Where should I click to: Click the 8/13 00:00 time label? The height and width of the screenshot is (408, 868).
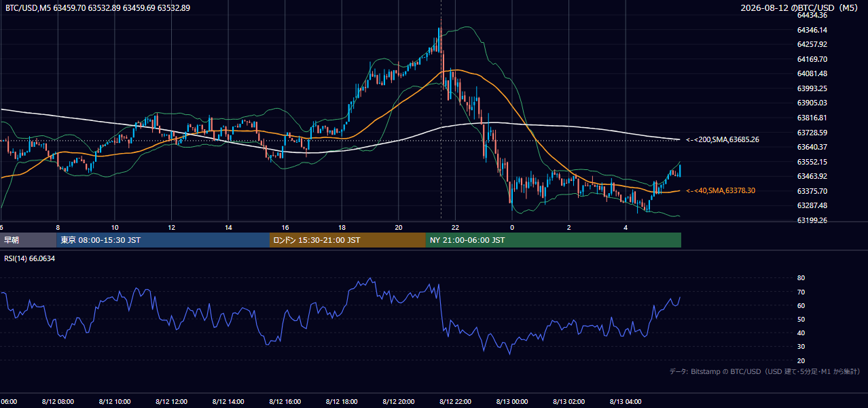coord(512,402)
